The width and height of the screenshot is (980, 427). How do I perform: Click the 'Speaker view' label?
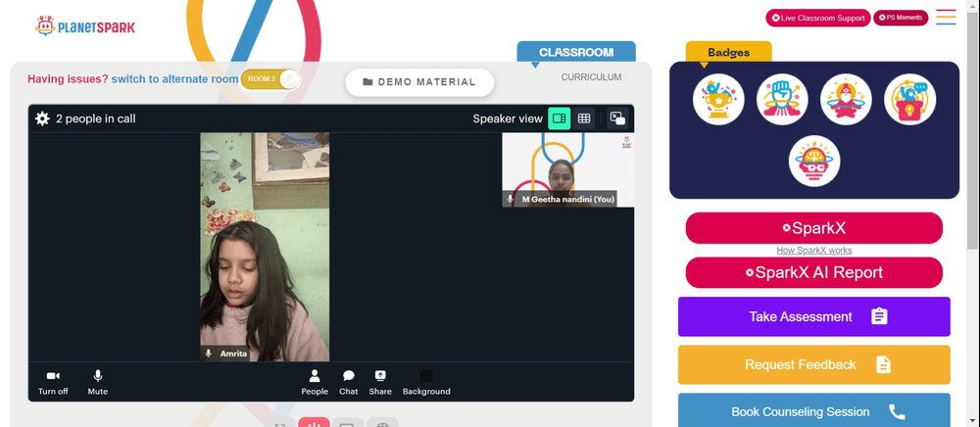point(508,119)
